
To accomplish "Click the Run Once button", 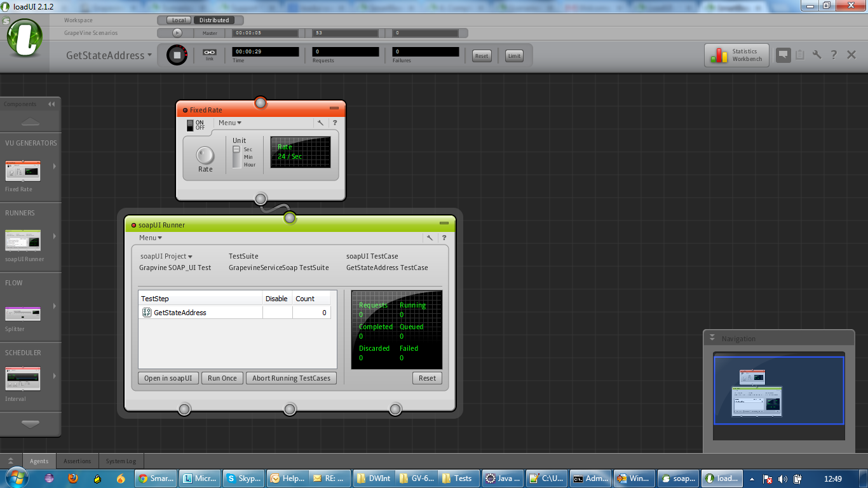I will tap(222, 378).
